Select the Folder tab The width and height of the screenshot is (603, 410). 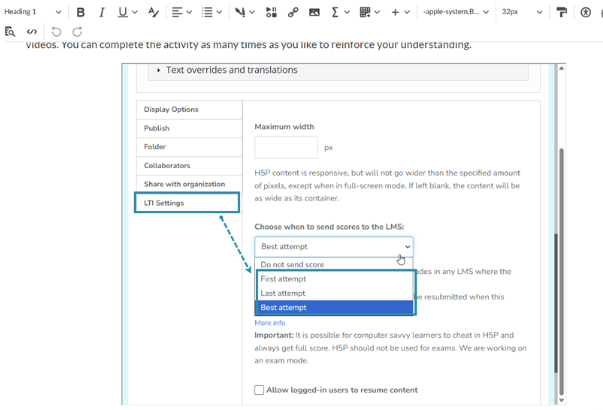point(189,147)
